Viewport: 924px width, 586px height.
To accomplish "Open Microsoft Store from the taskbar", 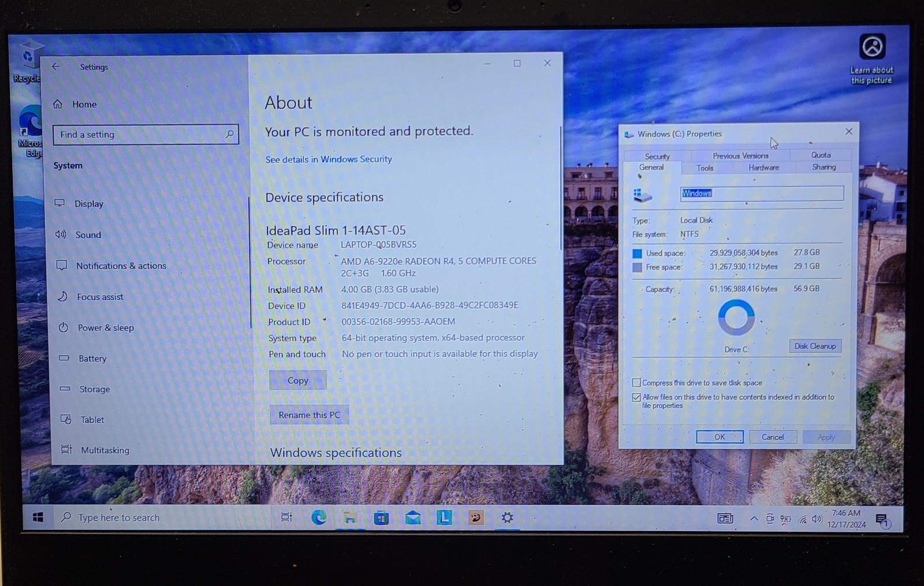I will coord(381,518).
